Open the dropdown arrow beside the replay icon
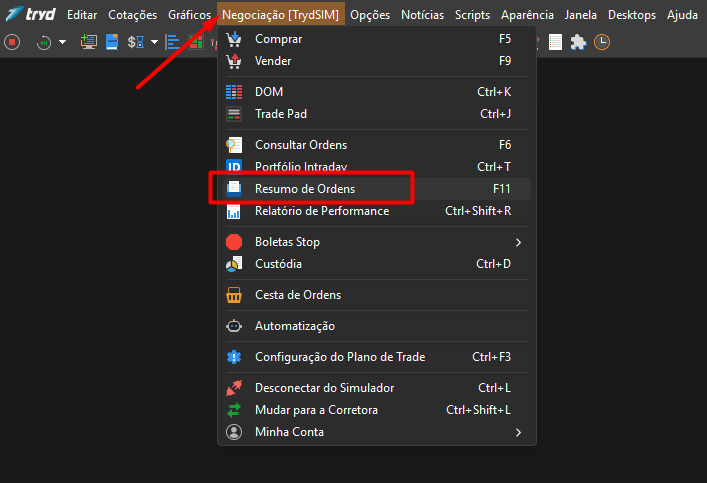Screen dimensions: 707x483 point(62,42)
